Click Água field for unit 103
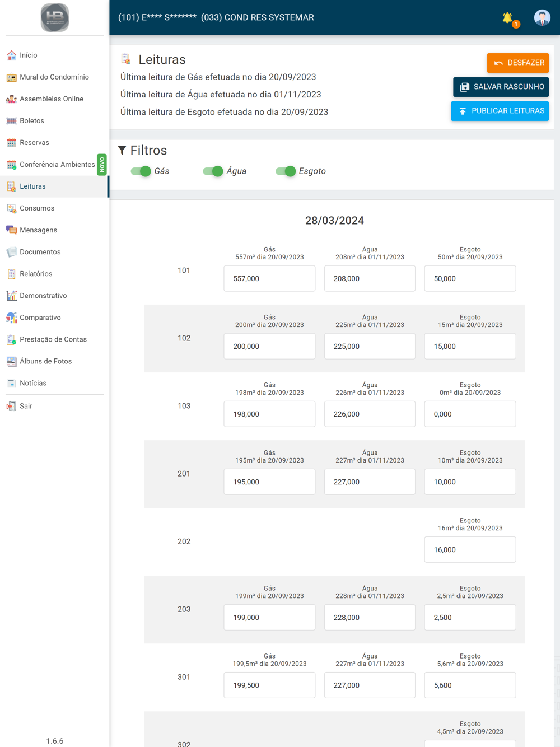 [370, 414]
